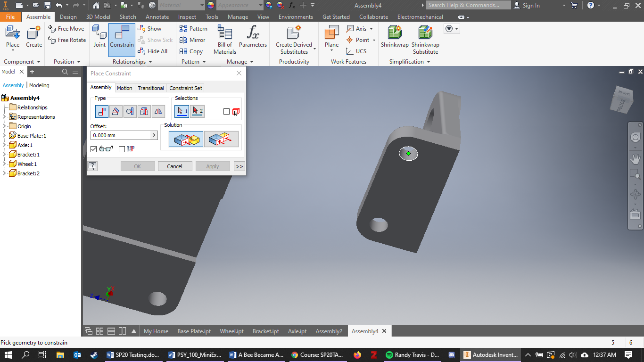Switch to the Transitional tab
Viewport: 644px width, 362px height.
(151, 88)
